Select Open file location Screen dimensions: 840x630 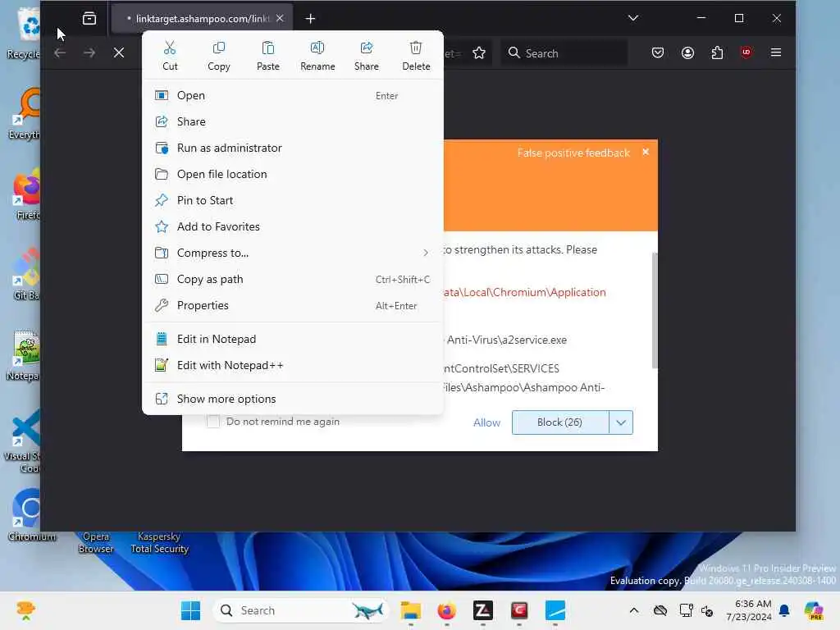(x=293, y=174)
